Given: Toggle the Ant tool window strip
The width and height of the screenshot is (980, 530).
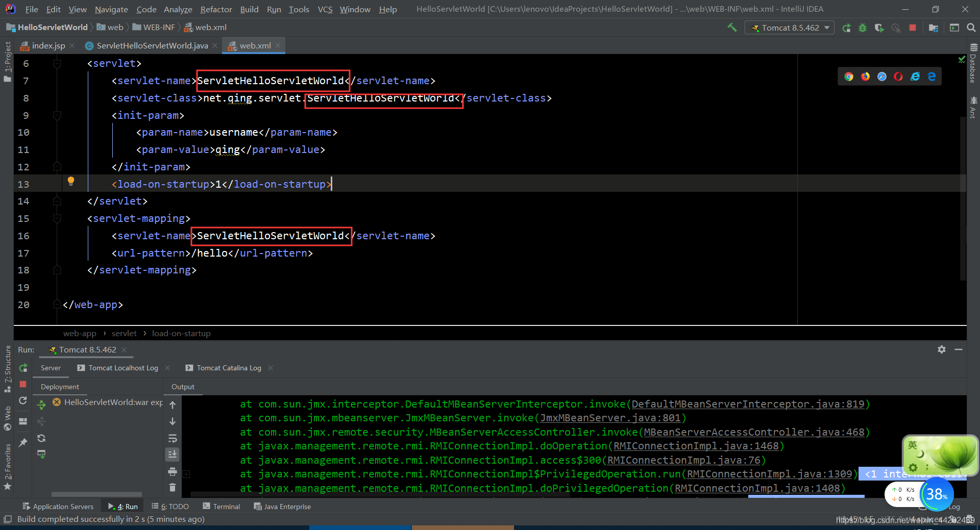Looking at the screenshot, I should point(973,107).
